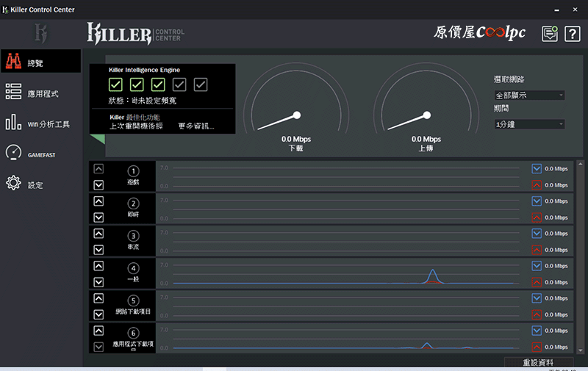Click the Killer Control Center logo
The image size is (588, 371).
136,34
